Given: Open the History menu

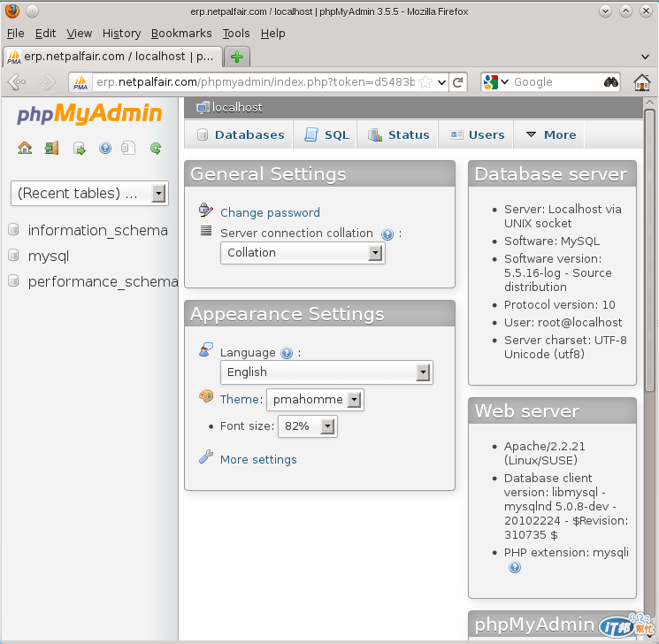Looking at the screenshot, I should (x=121, y=34).
